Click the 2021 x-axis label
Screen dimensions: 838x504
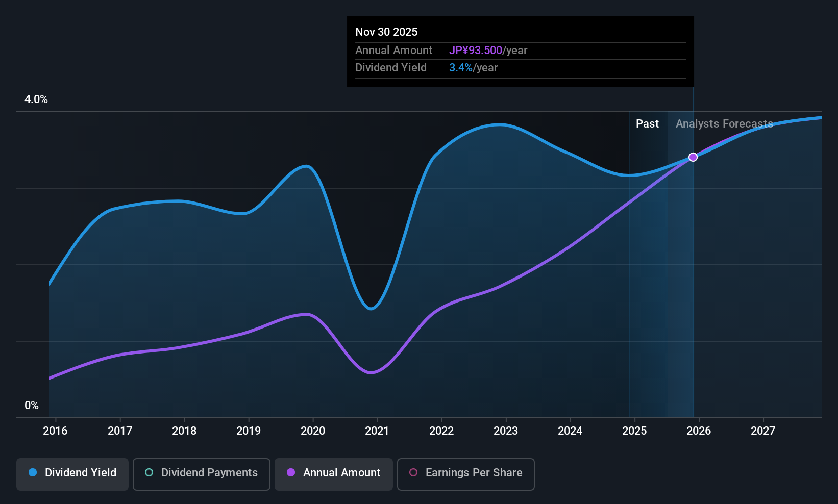tap(377, 431)
